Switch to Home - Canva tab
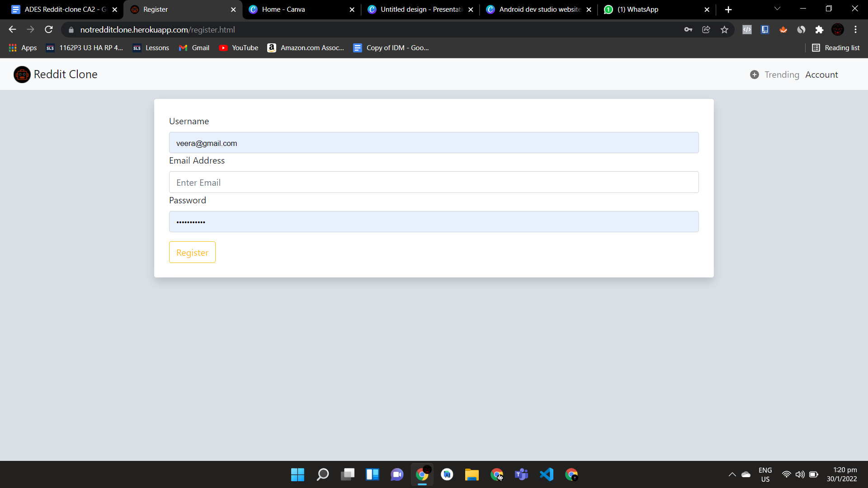868x488 pixels. click(283, 9)
